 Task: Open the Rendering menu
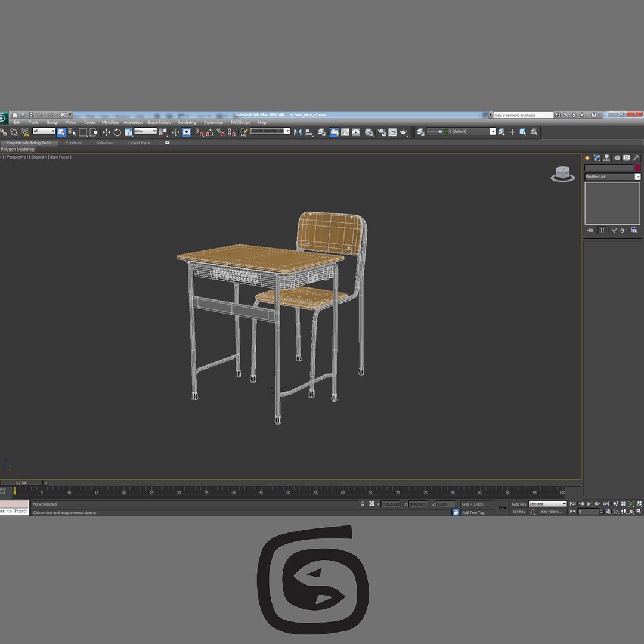(x=187, y=122)
